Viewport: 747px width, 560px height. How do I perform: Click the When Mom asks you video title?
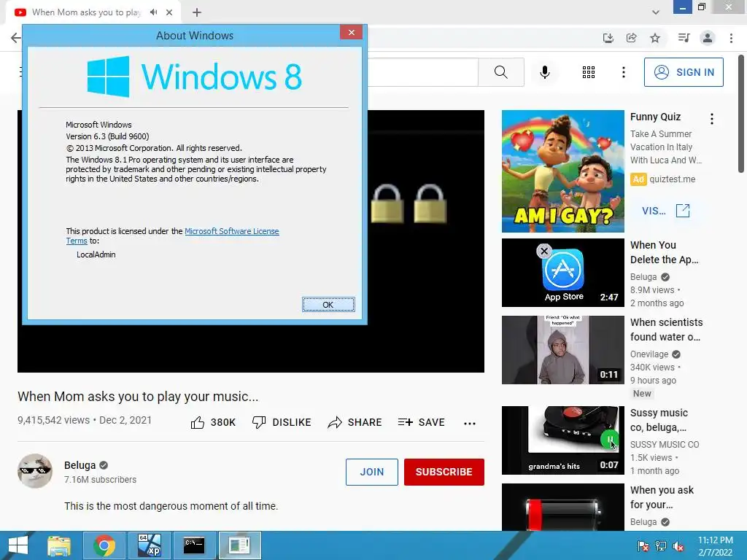[x=138, y=396]
